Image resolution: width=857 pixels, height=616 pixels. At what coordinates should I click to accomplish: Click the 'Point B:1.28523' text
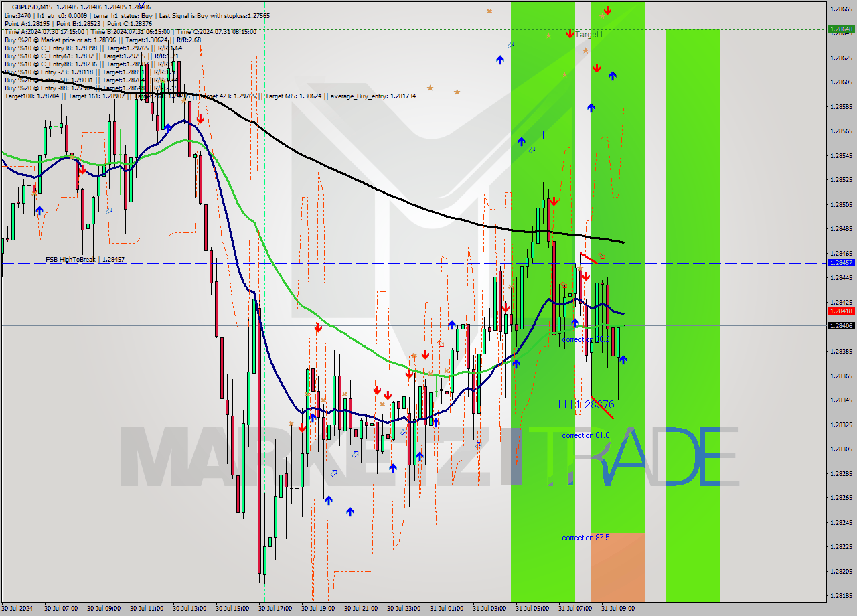tap(78, 23)
